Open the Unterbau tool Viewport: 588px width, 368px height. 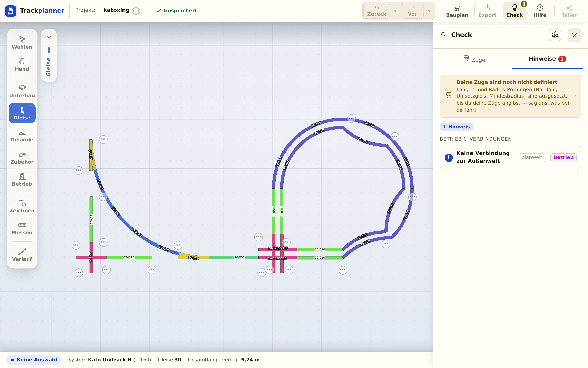coord(22,91)
